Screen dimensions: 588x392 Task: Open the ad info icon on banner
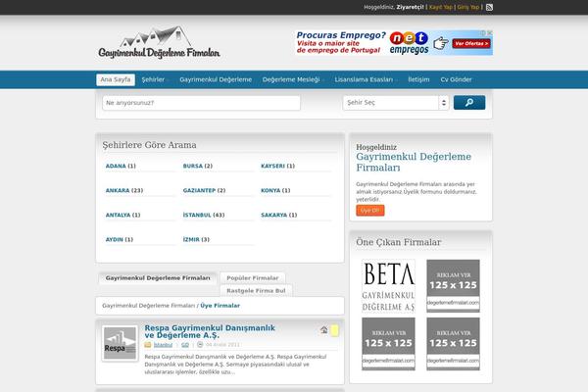point(483,33)
